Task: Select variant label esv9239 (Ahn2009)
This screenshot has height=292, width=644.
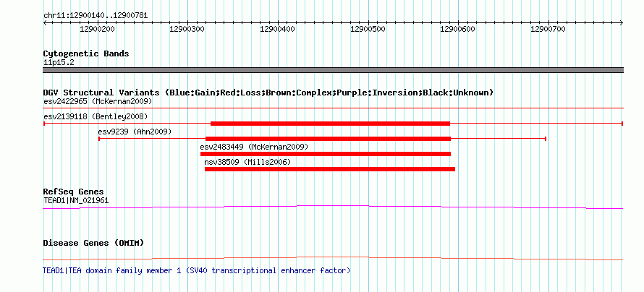Action: click(135, 132)
